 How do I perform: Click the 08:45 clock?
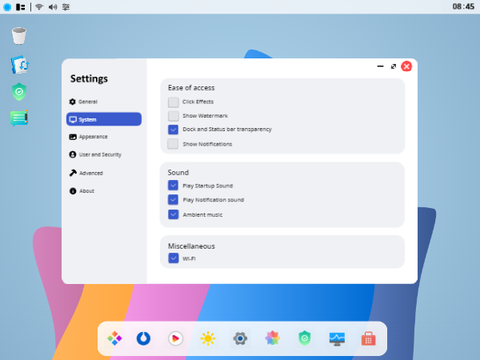(463, 7)
